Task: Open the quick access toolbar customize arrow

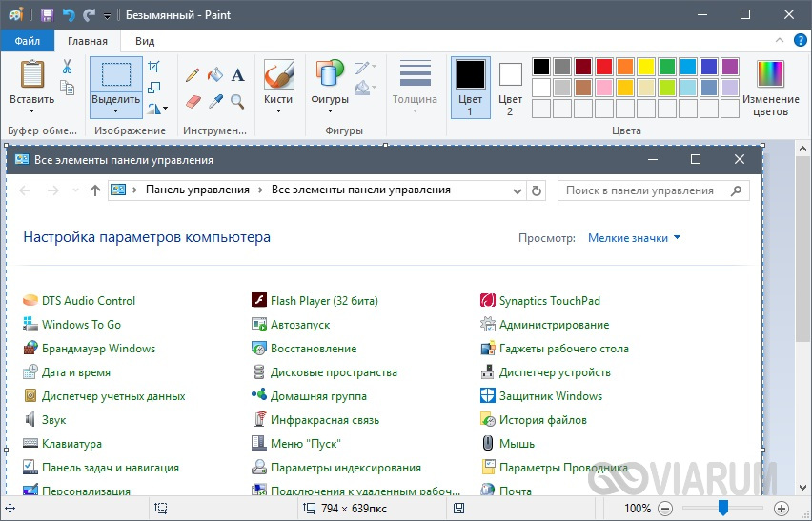Action: 107,16
